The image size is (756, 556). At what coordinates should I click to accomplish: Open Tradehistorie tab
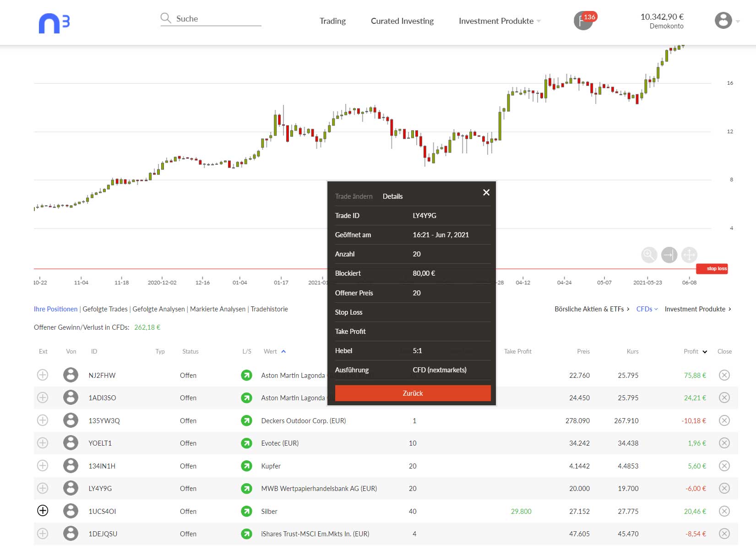269,309
